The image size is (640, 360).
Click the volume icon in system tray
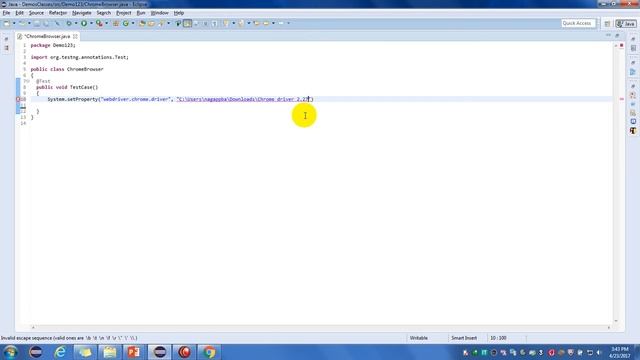pos(599,352)
